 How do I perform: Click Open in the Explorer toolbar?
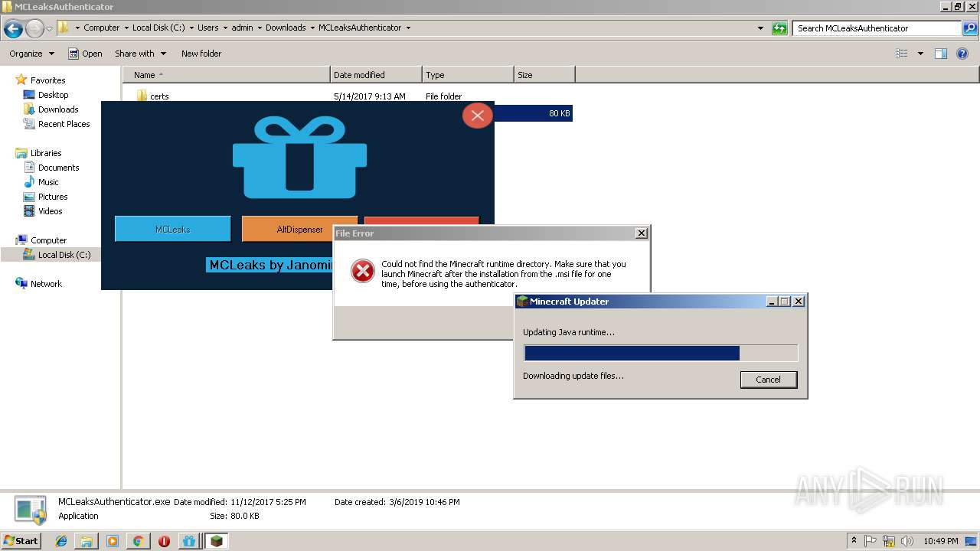coord(85,54)
